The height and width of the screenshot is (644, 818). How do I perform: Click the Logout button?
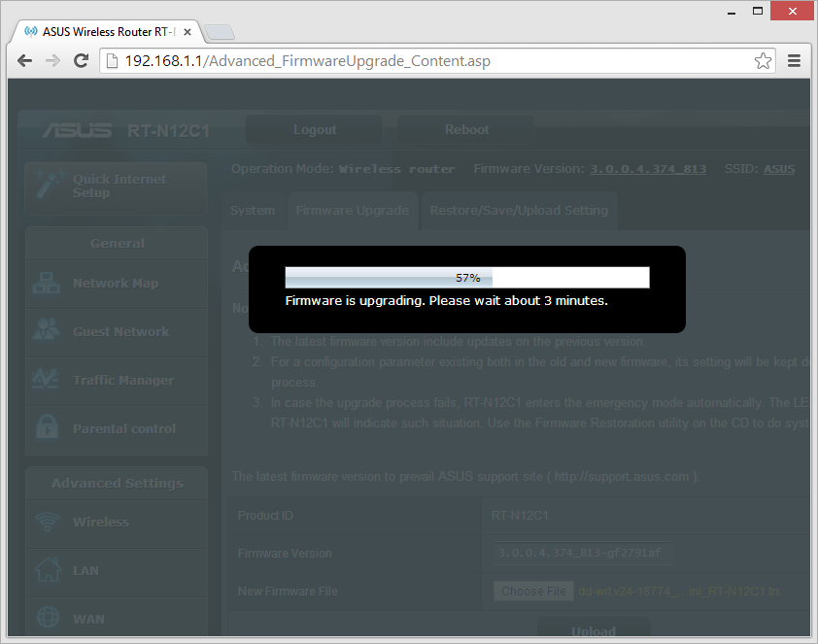pos(314,130)
